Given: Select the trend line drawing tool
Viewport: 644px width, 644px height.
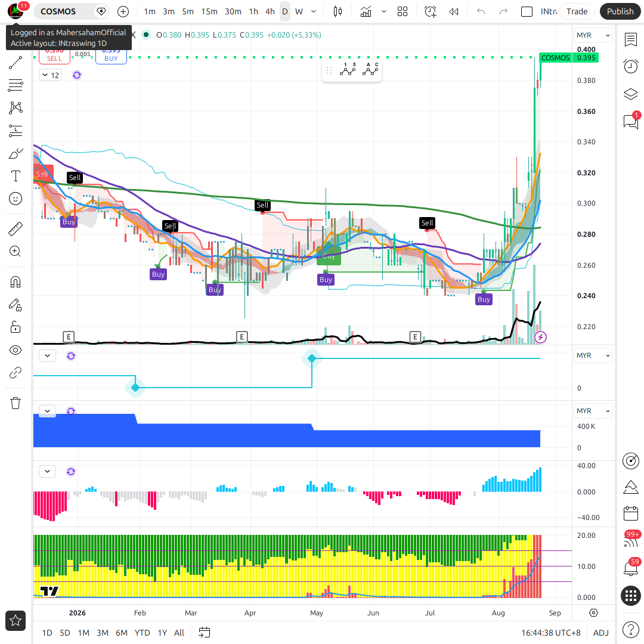Looking at the screenshot, I should point(15,63).
